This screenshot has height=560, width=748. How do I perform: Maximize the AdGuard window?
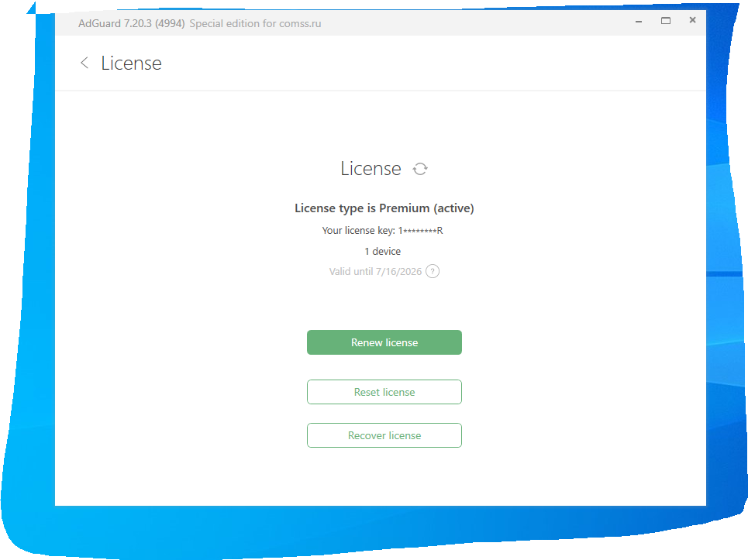(x=666, y=20)
